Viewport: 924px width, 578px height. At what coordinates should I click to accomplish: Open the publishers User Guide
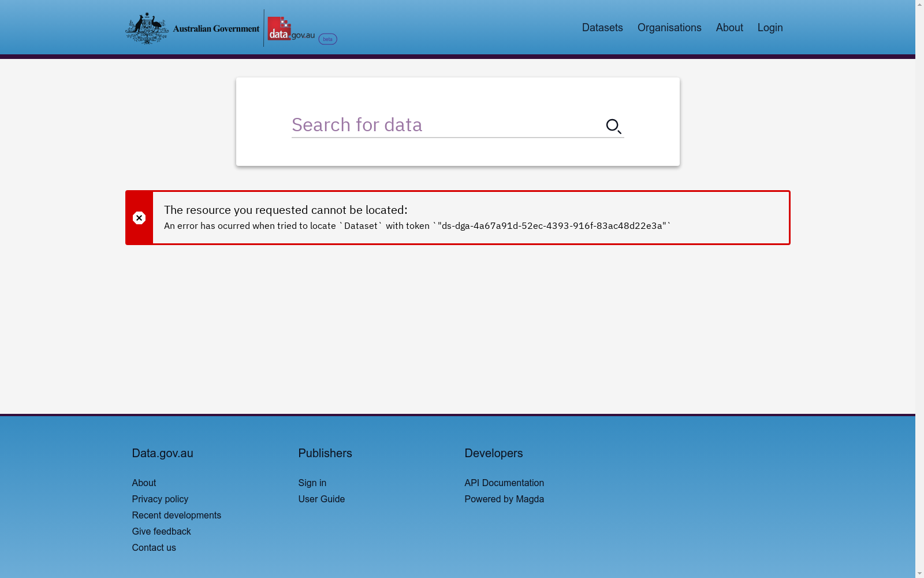coord(321,499)
